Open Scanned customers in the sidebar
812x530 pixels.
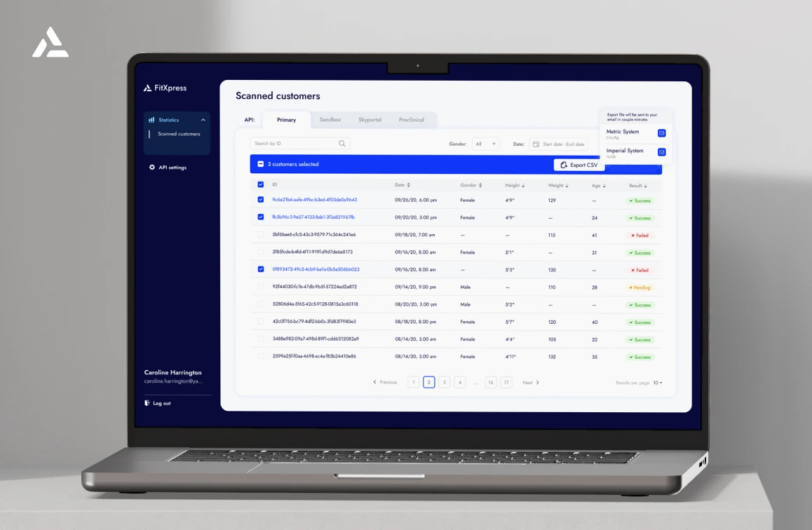click(179, 134)
